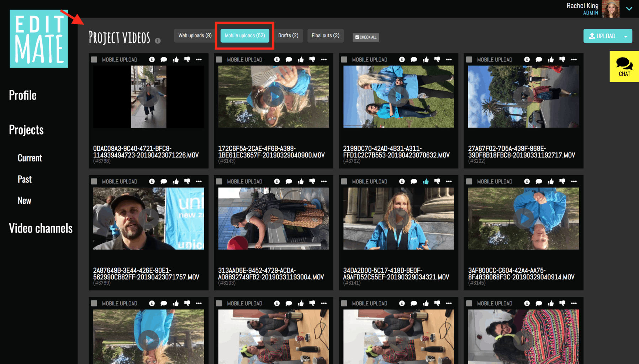Screen dimensions: 639x364
Task: Open more options for video #6799
Action: pos(199,181)
